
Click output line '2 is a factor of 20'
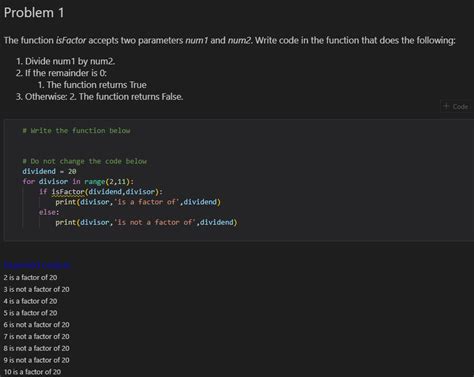pos(30,277)
